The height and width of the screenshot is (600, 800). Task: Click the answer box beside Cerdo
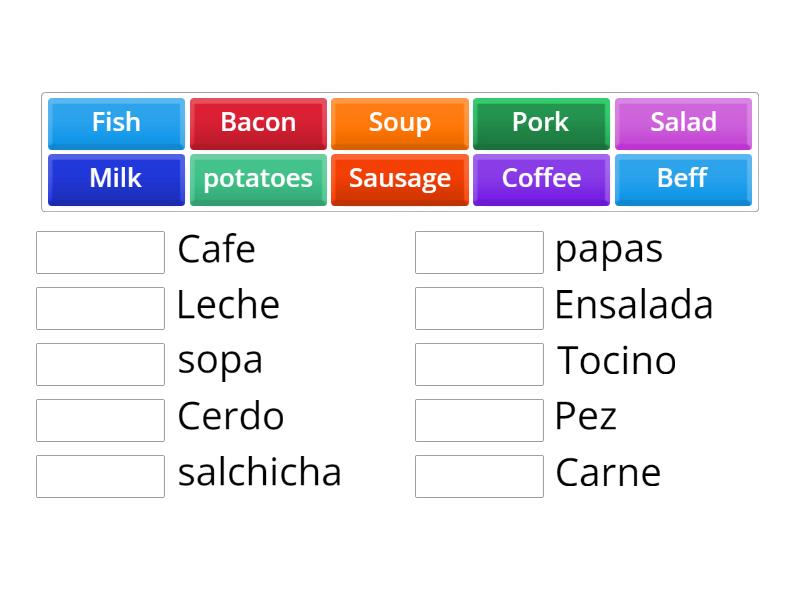(100, 420)
